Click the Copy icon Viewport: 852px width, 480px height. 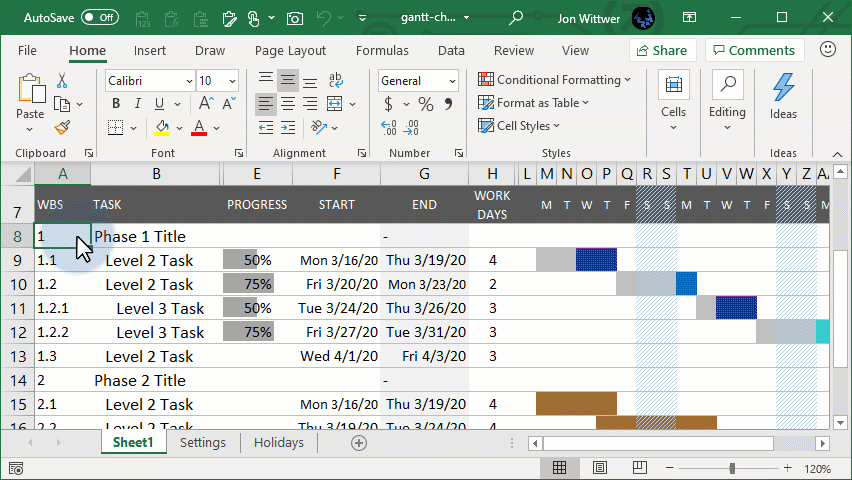(62, 104)
